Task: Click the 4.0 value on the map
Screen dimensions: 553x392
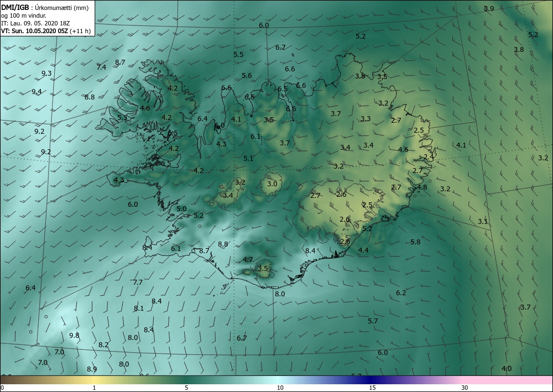Action: click(507, 369)
